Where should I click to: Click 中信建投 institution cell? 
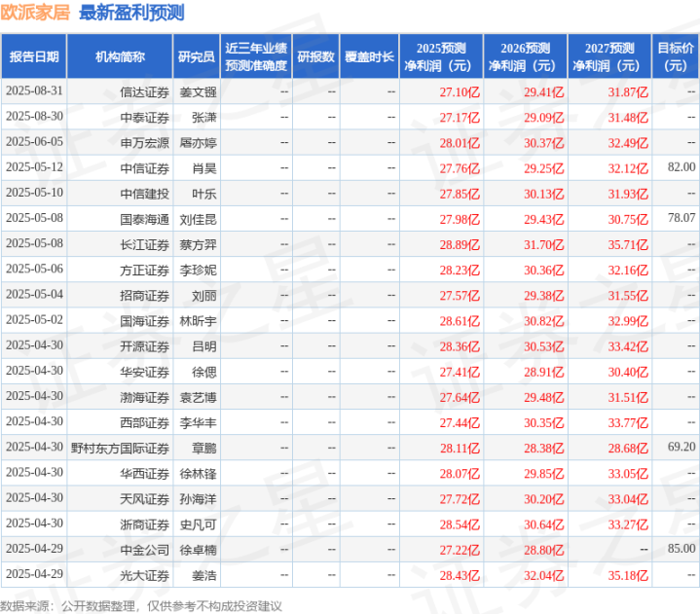[144, 194]
